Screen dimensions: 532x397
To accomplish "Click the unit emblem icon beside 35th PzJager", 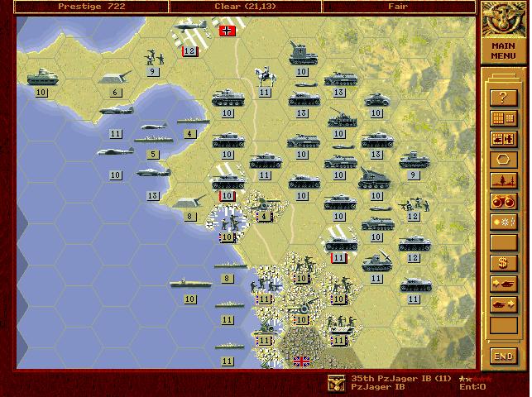I will coord(337,383).
